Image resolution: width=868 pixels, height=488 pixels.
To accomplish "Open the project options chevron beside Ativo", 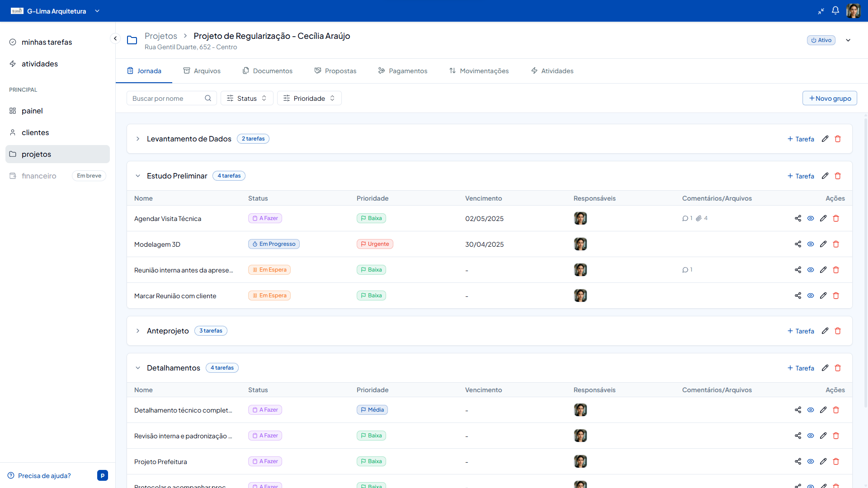I will (x=848, y=40).
